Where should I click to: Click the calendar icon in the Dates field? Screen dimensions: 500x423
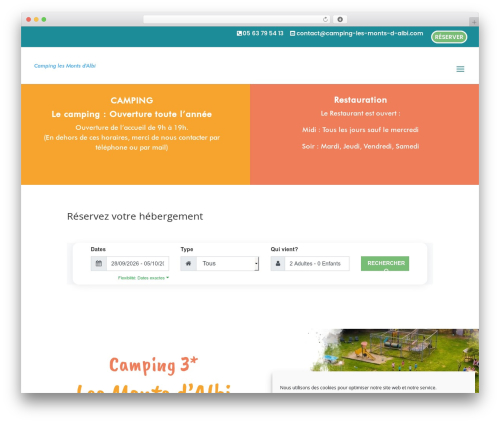coord(99,263)
